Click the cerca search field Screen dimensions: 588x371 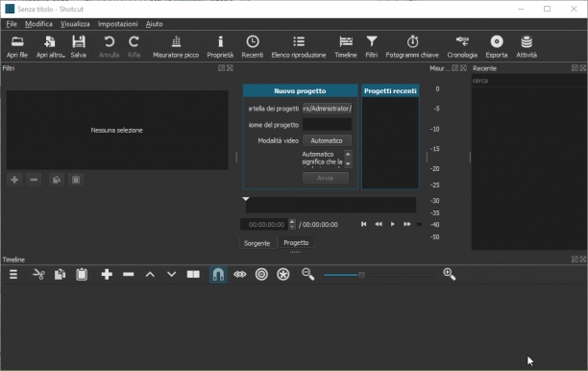point(528,81)
